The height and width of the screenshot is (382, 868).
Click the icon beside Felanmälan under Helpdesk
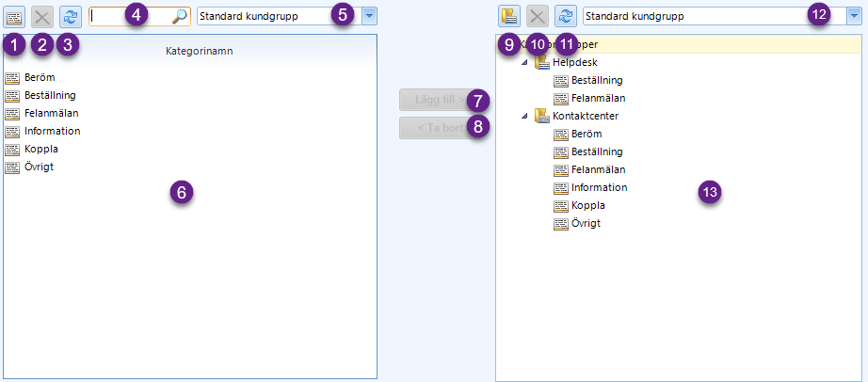pos(561,99)
